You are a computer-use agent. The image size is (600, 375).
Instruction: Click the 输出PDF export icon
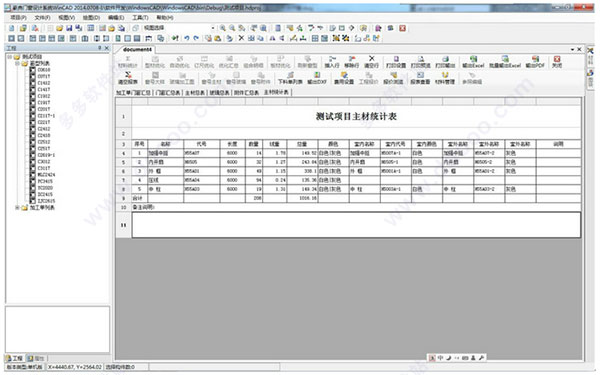point(535,61)
